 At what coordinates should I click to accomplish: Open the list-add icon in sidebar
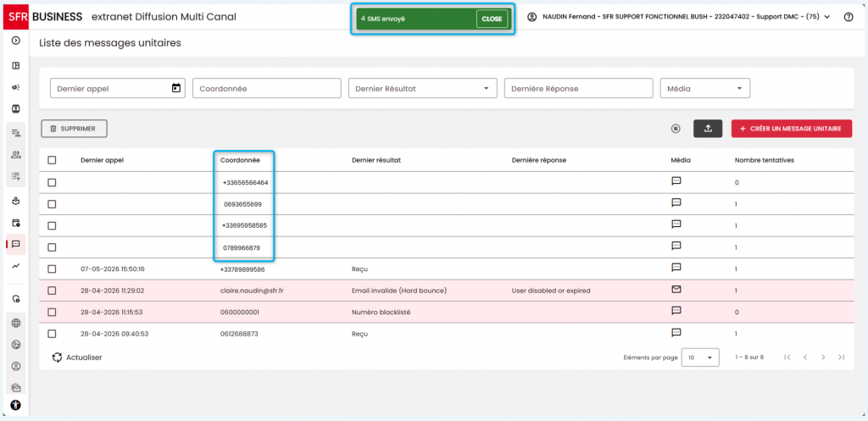pos(16,176)
